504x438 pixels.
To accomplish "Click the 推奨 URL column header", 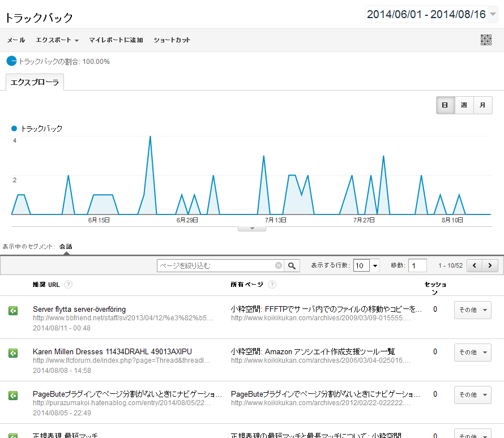I will [x=46, y=285].
